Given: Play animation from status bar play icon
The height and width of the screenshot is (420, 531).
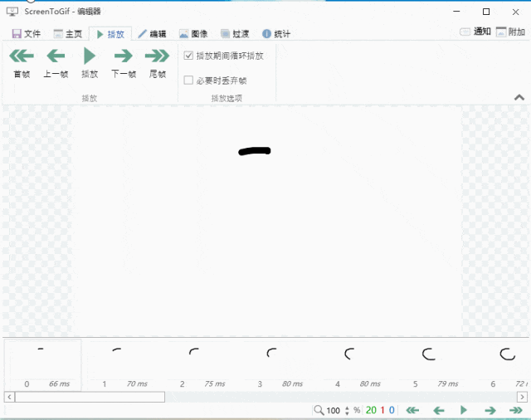Looking at the screenshot, I should (x=464, y=410).
